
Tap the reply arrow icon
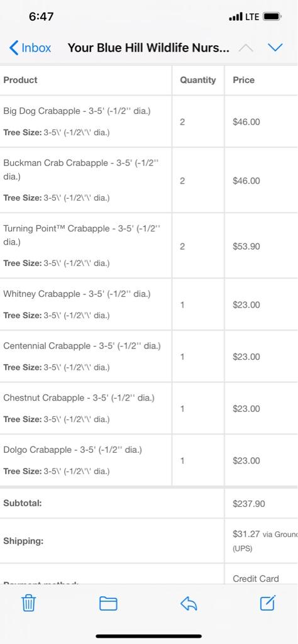point(189,603)
